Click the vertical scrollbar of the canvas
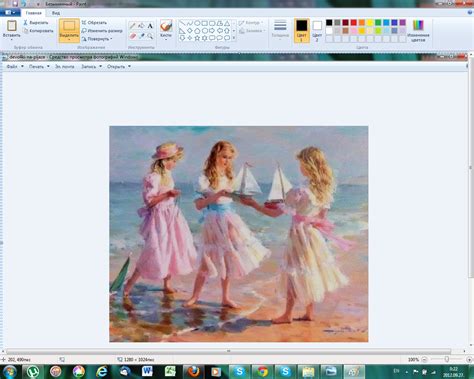 471,167
